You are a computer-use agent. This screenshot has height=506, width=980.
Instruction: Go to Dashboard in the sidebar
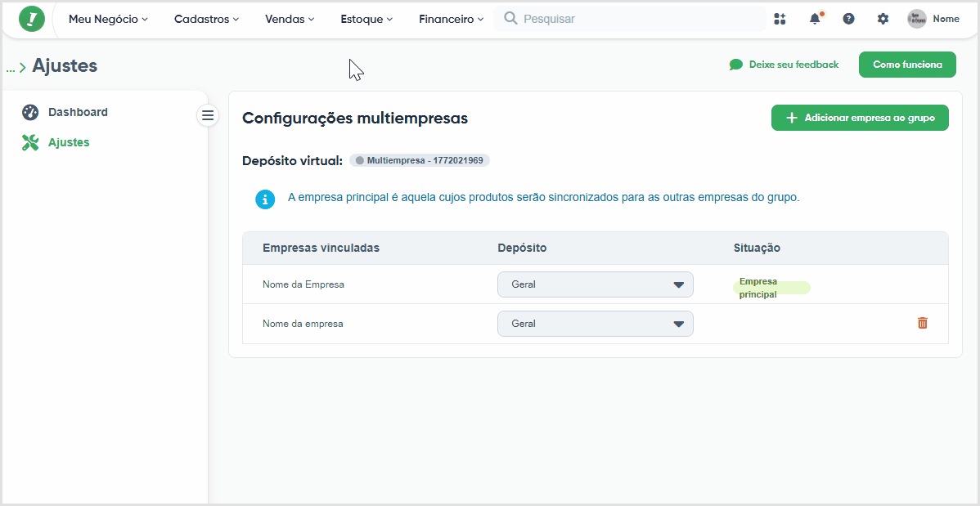click(x=79, y=113)
